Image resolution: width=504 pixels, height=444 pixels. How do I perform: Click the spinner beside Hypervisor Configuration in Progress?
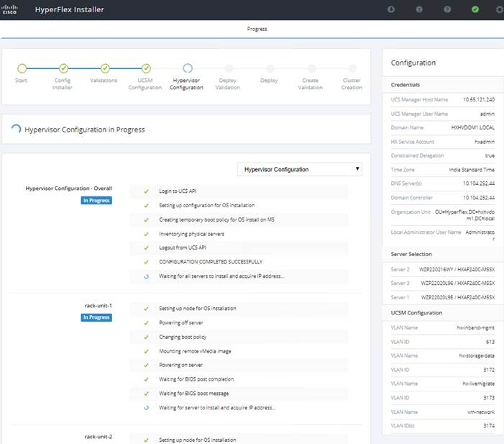tap(16, 130)
